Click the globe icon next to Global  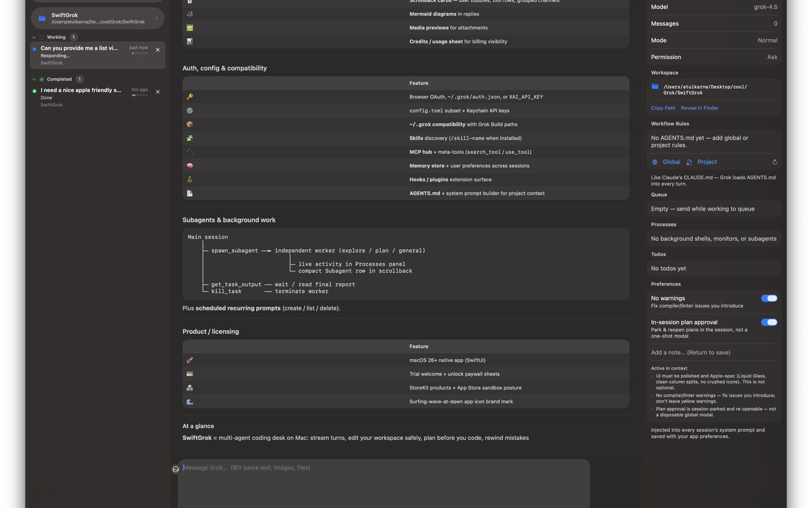[655, 162]
